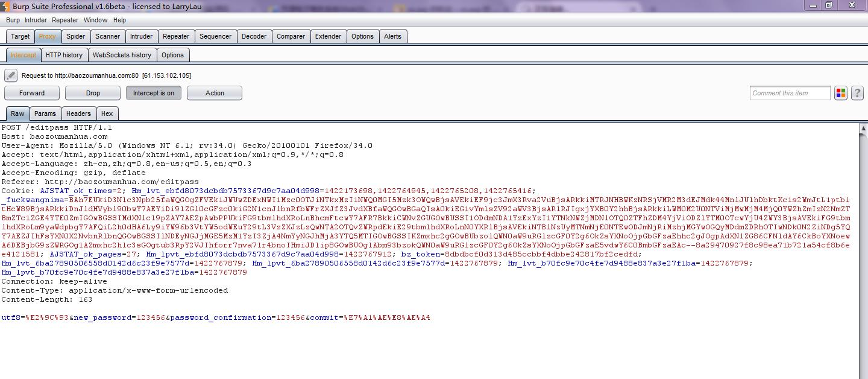Click the Comment this item field
This screenshot has height=379, width=868.
coord(790,93)
